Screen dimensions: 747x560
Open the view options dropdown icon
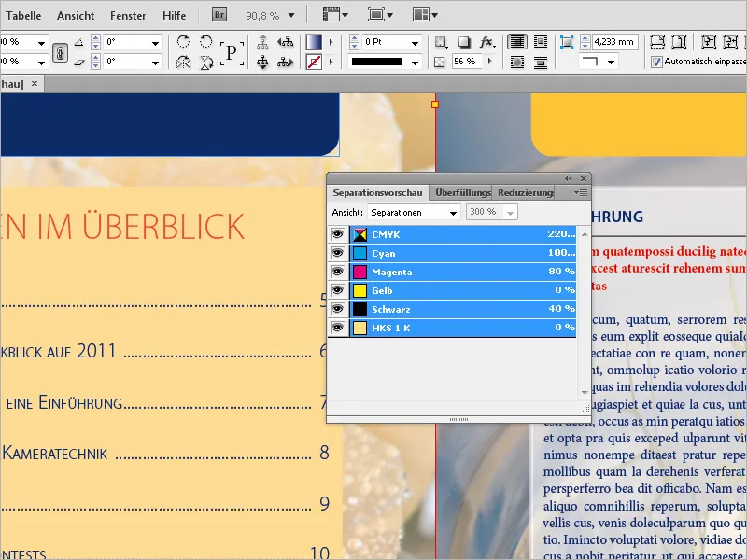tap(335, 15)
